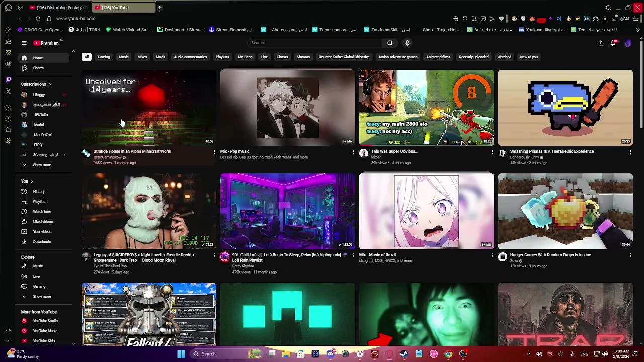Click the zoom-out icon in address bar
The height and width of the screenshot is (362, 644).
[x=456, y=19]
